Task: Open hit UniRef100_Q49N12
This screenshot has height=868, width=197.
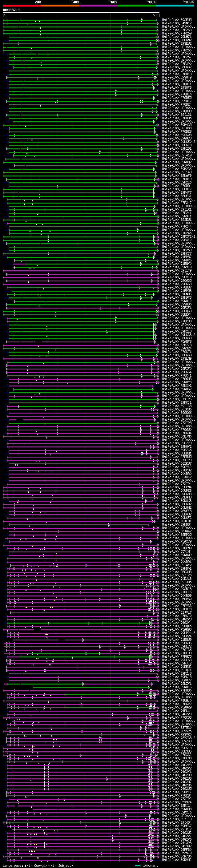Action: coord(177,23)
